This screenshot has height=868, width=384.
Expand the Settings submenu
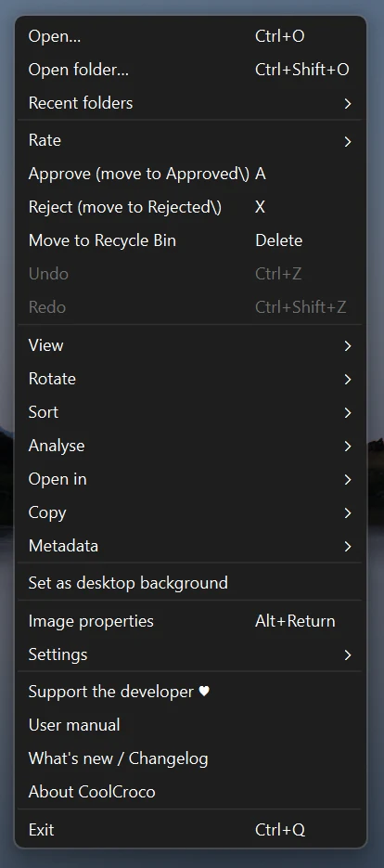coord(190,654)
